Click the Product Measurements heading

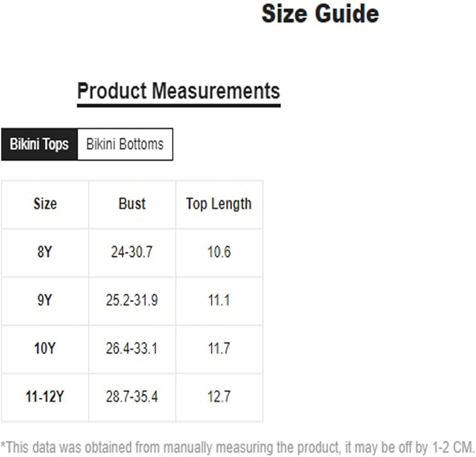click(178, 90)
